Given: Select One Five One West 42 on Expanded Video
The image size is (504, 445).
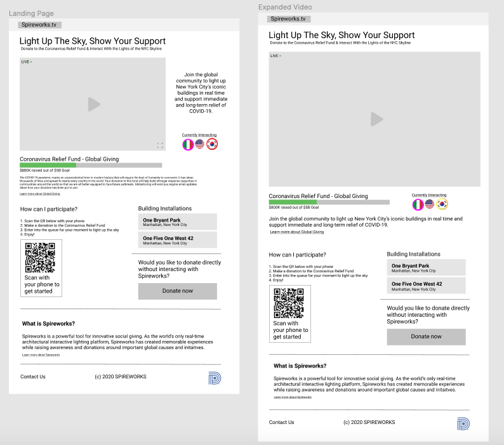Looking at the screenshot, I should [x=426, y=286].
